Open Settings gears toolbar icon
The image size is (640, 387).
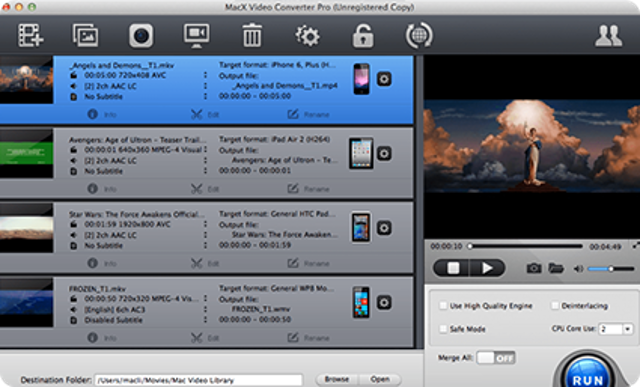307,36
